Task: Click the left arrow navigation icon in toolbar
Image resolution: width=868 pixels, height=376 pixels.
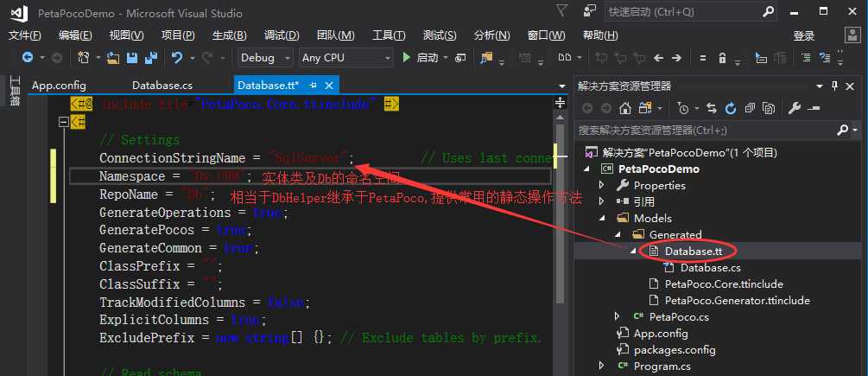Action: [x=658, y=58]
